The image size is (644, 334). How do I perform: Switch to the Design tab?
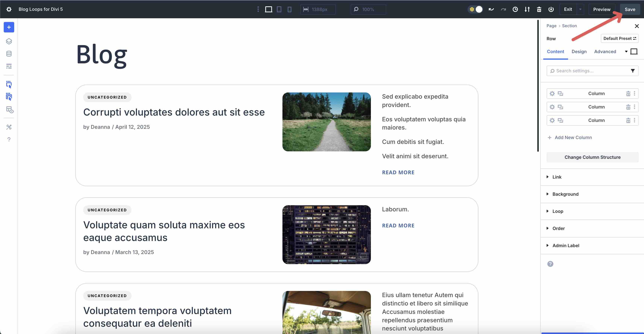point(579,51)
